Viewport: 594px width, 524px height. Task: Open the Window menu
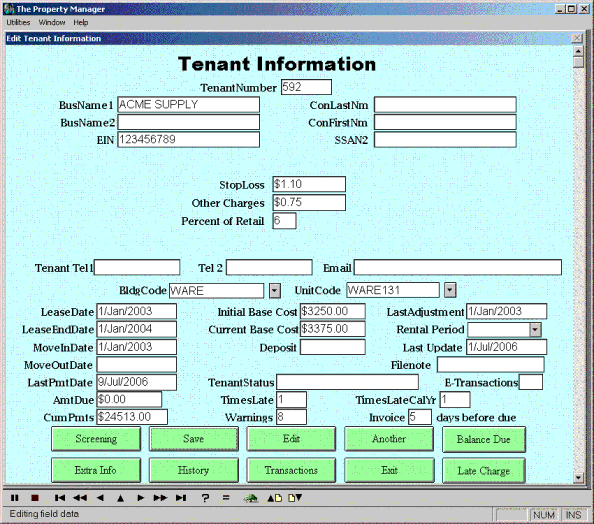(52, 22)
